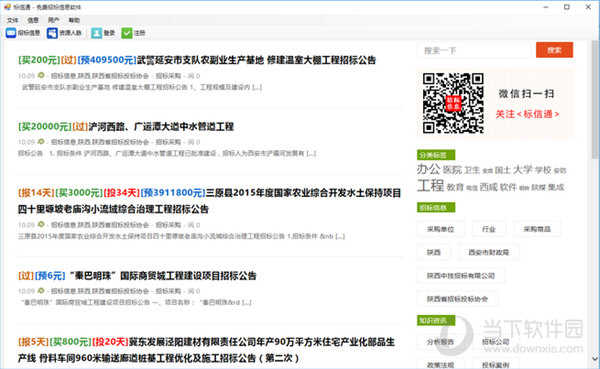Click the 知识资讯 section header

pyautogui.click(x=436, y=320)
